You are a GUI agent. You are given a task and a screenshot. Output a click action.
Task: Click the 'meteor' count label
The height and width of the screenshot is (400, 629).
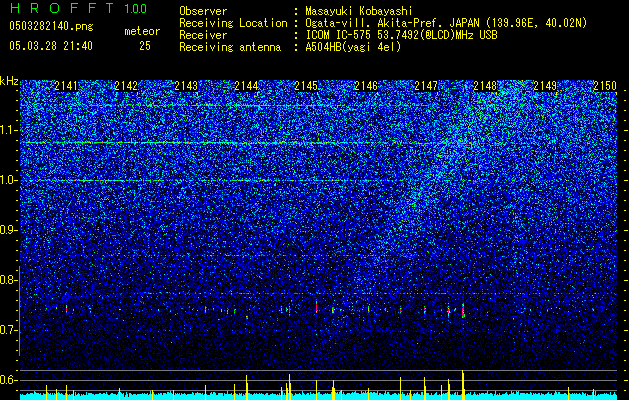(142, 31)
